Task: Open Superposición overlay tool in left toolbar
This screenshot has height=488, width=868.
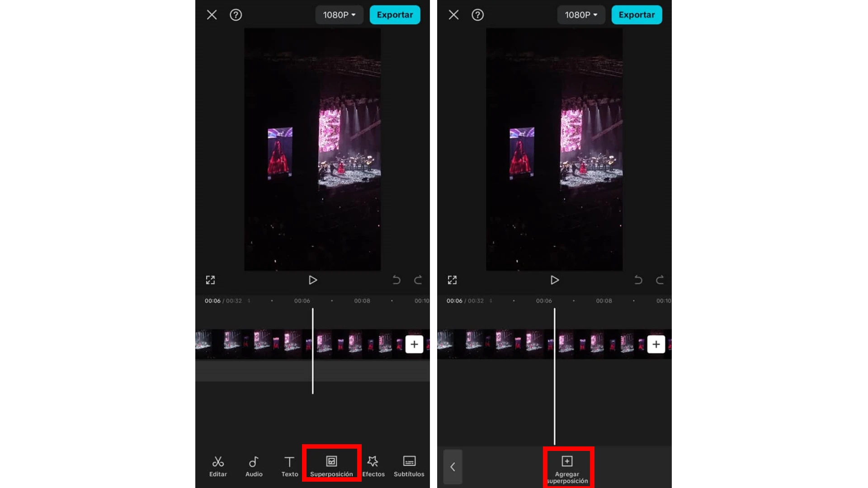Action: 331,466
